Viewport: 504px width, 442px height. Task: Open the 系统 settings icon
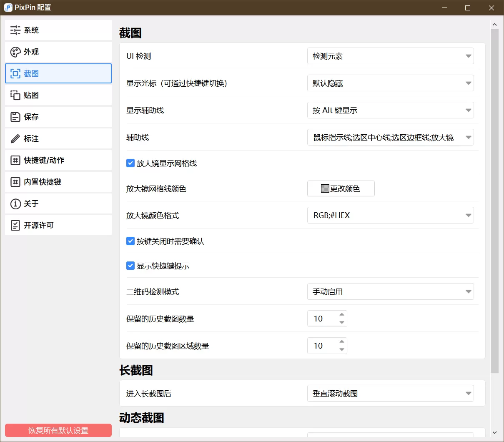15,30
